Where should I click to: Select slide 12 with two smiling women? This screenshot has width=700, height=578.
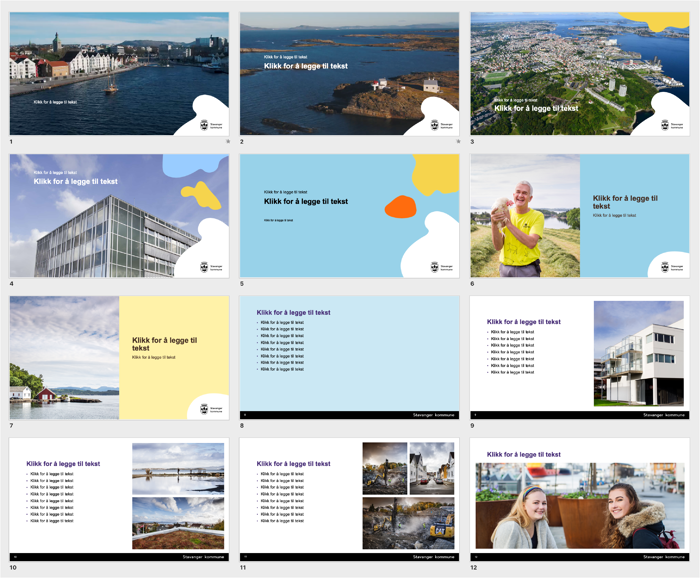580,499
